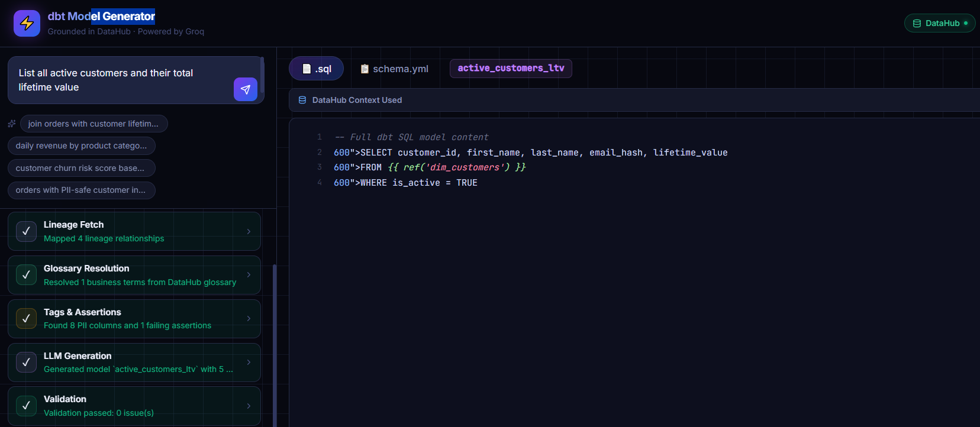Select 'customer churn risk score base...' suggestion
The image size is (980, 427).
tap(82, 168)
